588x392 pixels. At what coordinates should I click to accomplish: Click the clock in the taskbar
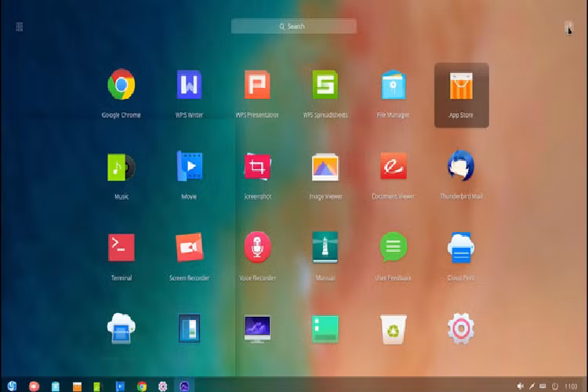[x=571, y=386]
